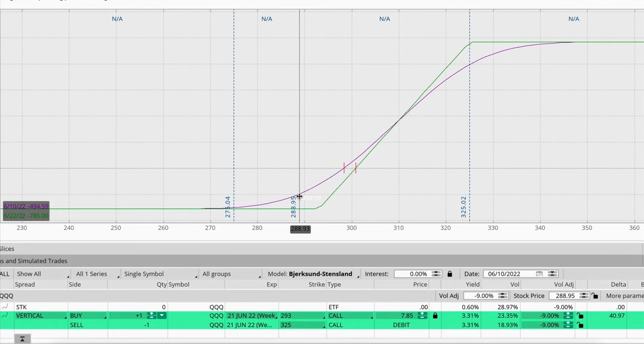Viewport: 644px width, 344px height.
Task: Open the Show All dropdown
Action: (42, 274)
